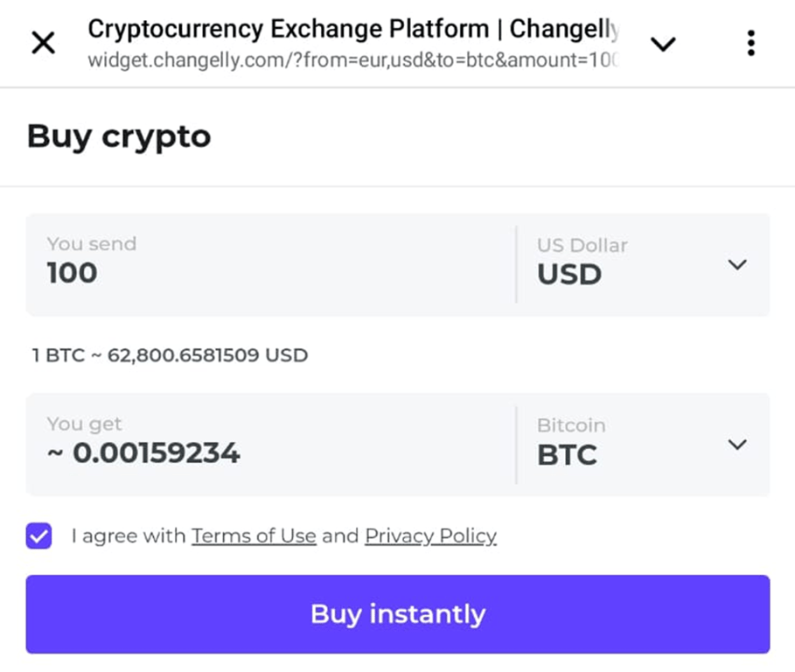
Task: Open the Terms of Use link
Action: point(254,535)
